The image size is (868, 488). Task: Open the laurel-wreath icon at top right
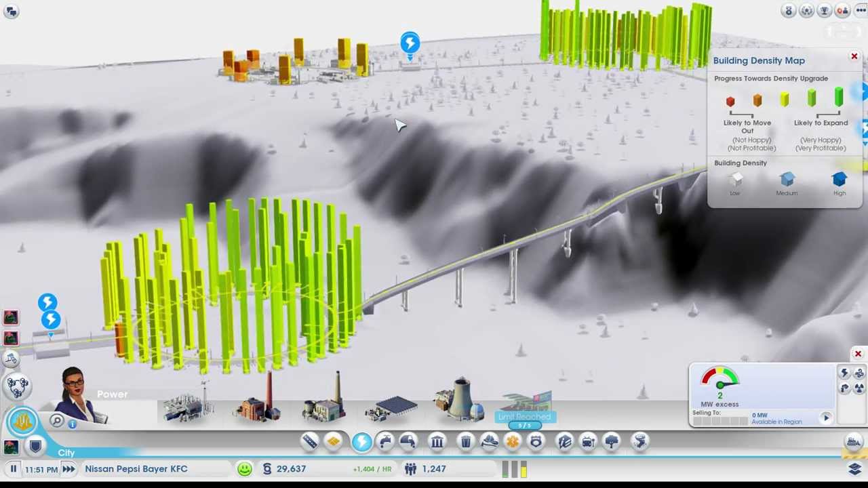806,11
